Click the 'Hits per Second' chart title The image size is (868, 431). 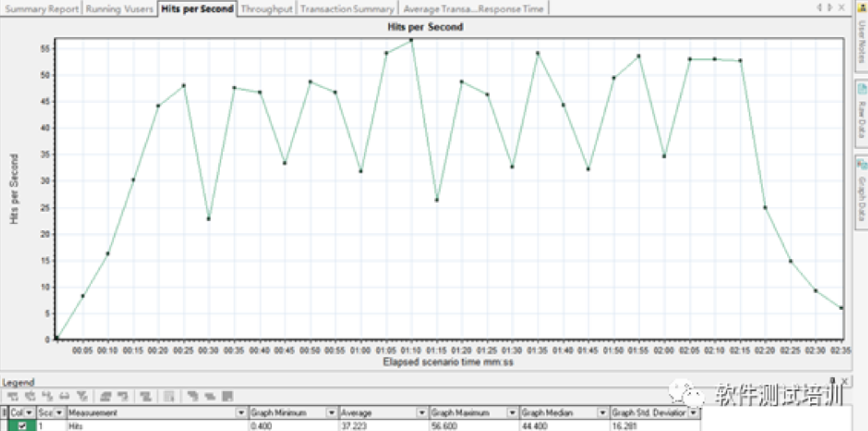pyautogui.click(x=425, y=27)
